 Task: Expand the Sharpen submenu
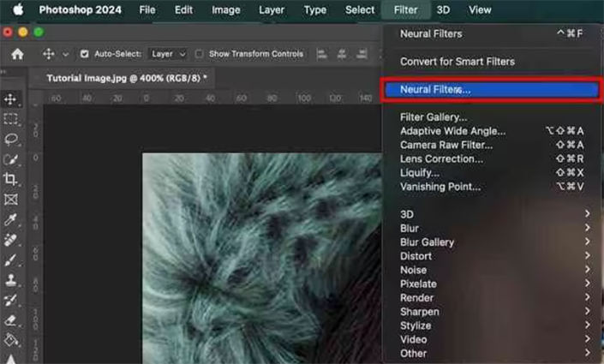(x=492, y=311)
